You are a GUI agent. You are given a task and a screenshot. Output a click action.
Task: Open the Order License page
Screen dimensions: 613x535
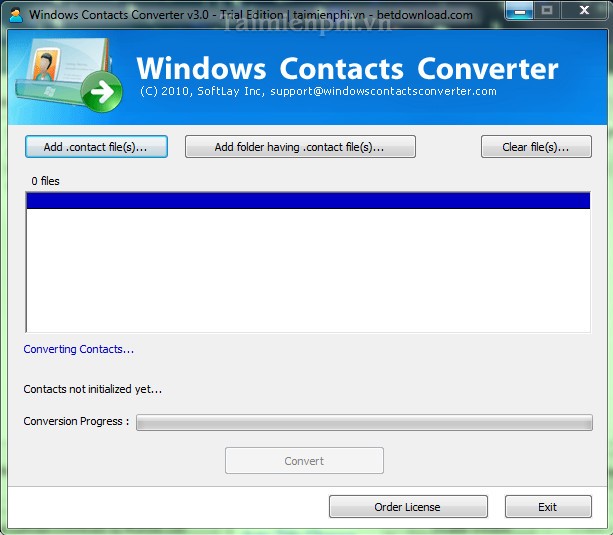(x=408, y=507)
